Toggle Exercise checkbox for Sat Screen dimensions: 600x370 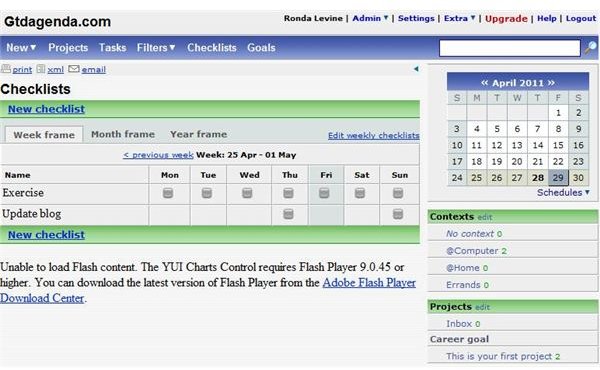pos(360,193)
